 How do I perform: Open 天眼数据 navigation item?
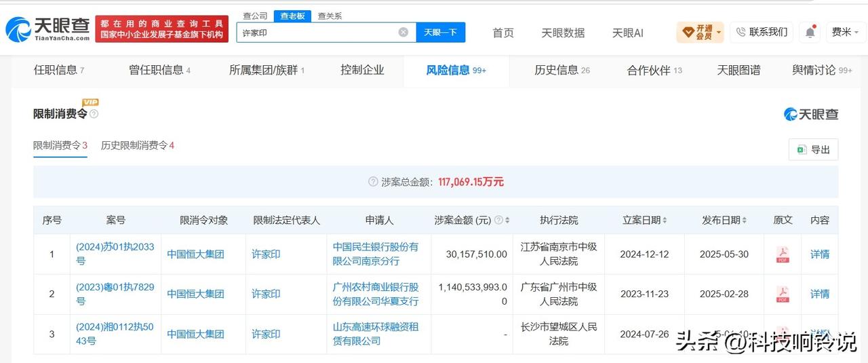coord(563,33)
